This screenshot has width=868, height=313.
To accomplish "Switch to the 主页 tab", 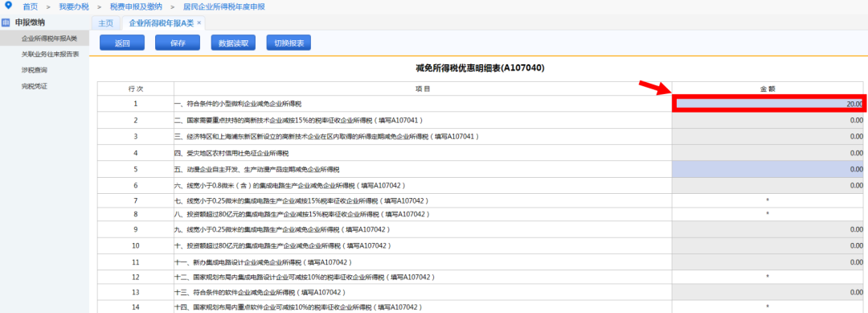I will pyautogui.click(x=105, y=23).
